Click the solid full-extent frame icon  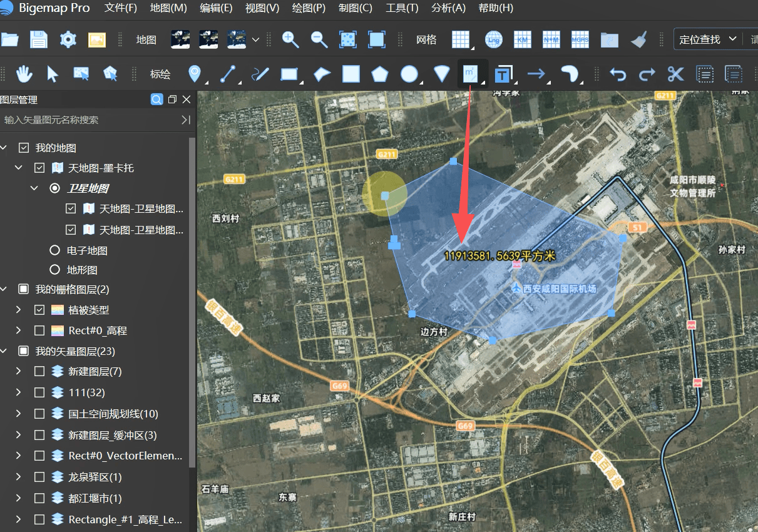click(377, 39)
